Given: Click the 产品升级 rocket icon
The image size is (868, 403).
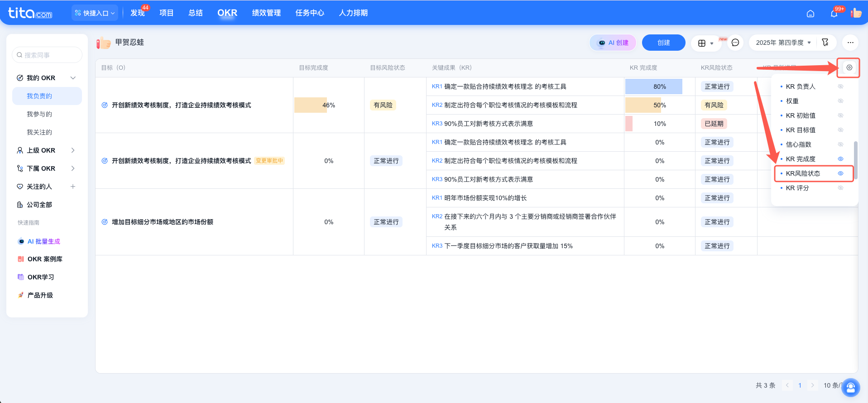Looking at the screenshot, I should click(21, 295).
